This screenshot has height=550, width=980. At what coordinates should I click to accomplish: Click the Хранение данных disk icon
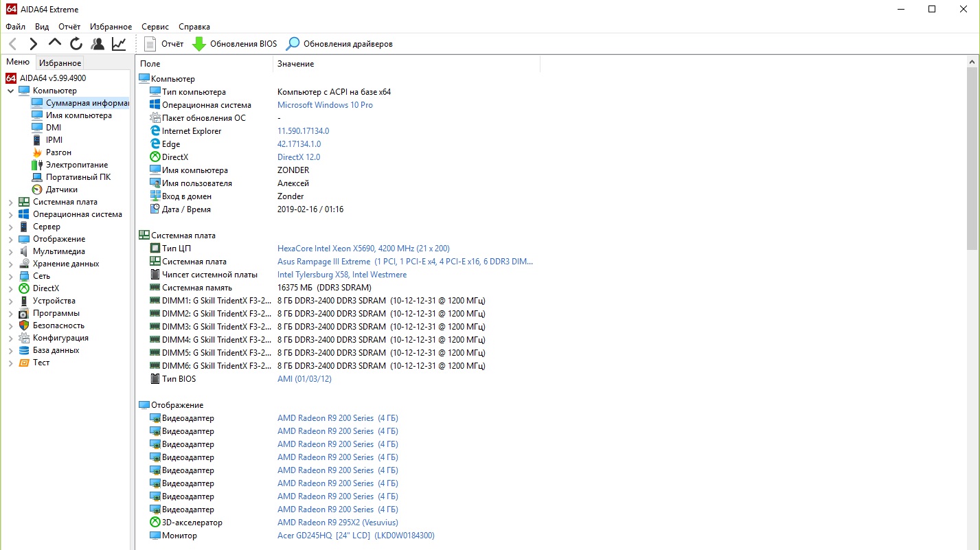point(24,264)
